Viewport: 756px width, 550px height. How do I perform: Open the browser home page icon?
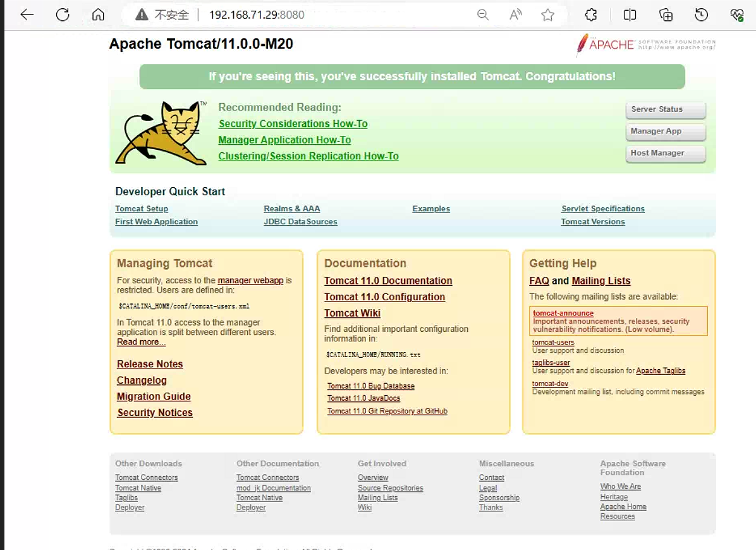98,15
